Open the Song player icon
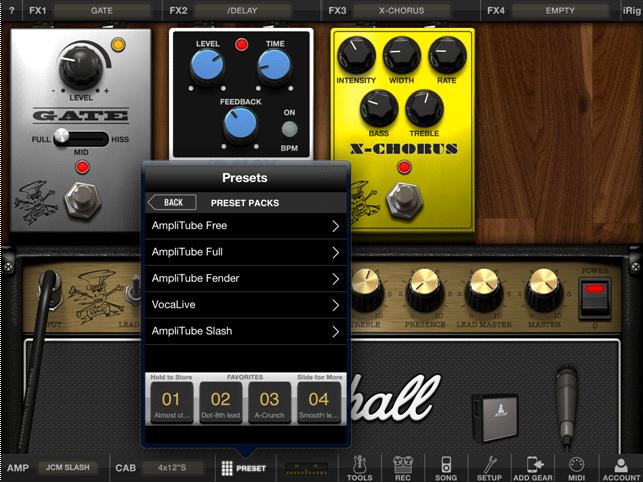The image size is (643, 483). [446, 468]
